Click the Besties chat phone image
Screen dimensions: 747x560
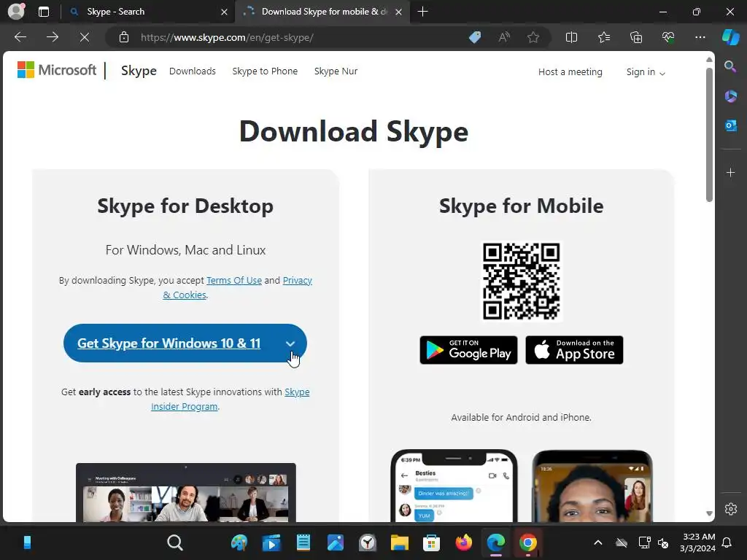tap(454, 486)
